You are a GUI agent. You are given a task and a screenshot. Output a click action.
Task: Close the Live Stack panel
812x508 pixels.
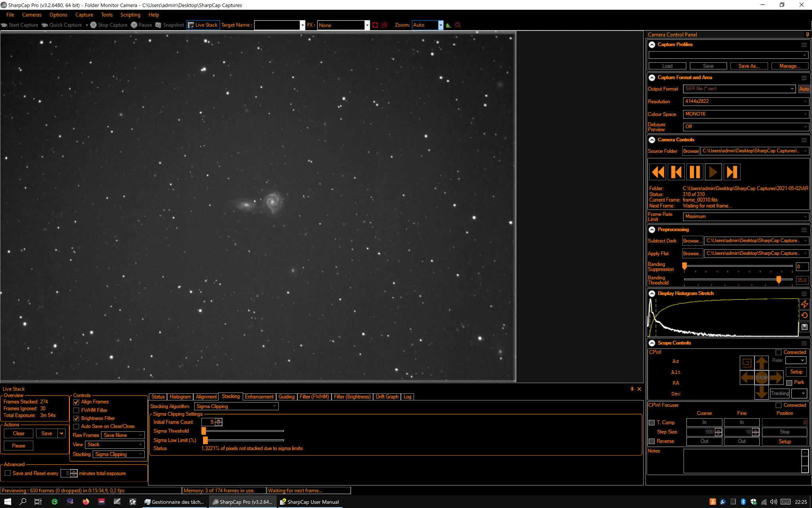pyautogui.click(x=639, y=389)
